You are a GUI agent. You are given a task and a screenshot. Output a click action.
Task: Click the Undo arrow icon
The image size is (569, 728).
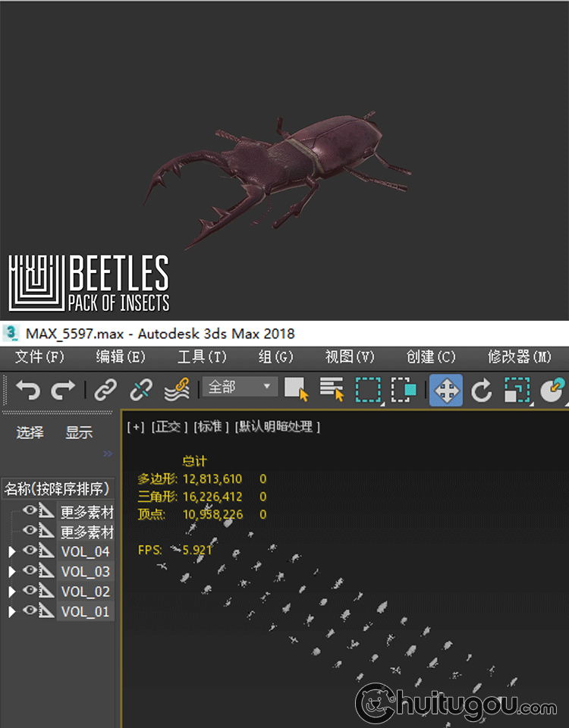28,390
